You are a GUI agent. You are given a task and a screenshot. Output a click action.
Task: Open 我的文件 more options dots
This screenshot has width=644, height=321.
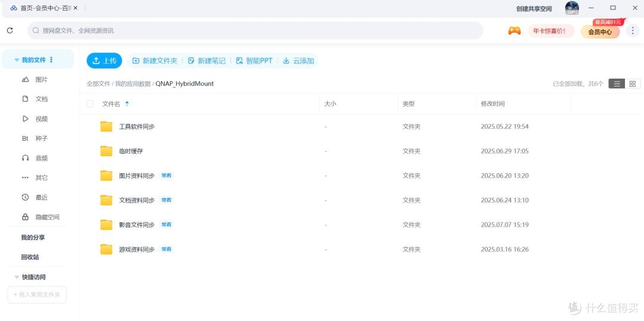click(51, 60)
